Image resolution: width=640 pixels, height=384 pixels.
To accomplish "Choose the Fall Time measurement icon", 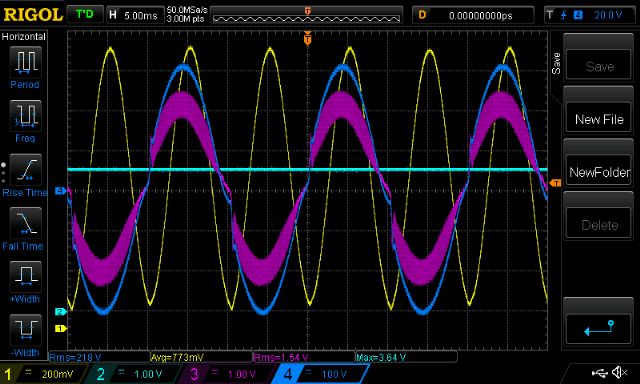I will [x=25, y=223].
